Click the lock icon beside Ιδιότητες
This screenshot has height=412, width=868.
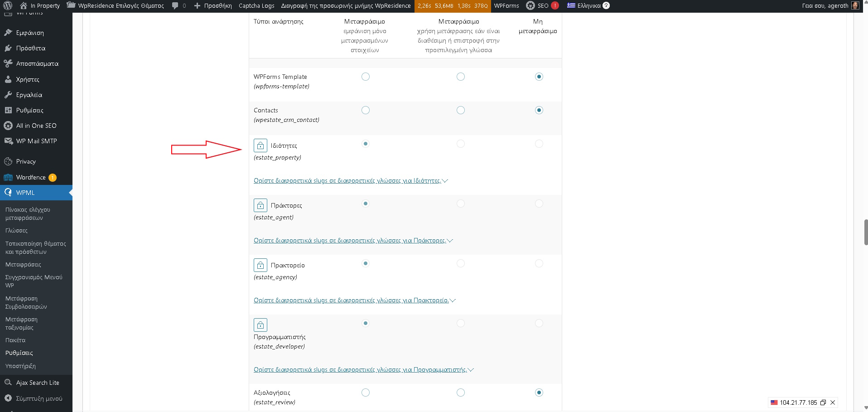tap(260, 145)
